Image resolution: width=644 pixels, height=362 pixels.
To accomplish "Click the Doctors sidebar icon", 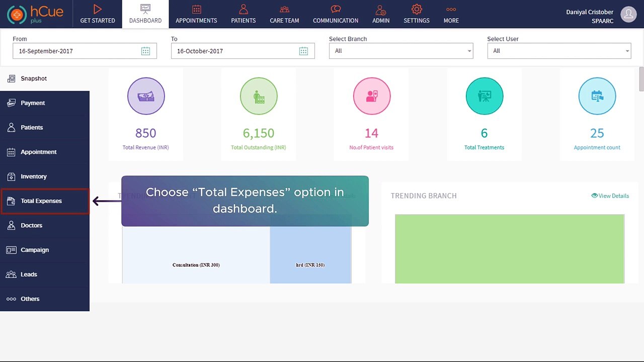I will [11, 225].
